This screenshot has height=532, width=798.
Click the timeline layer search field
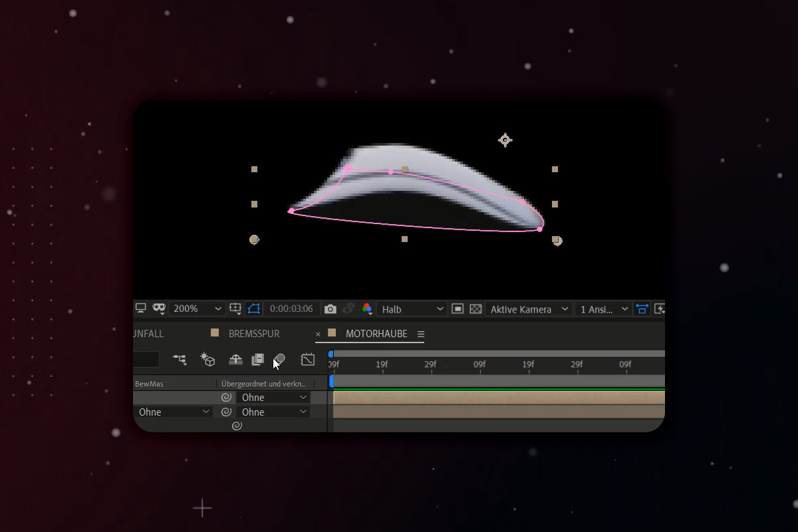(146, 360)
